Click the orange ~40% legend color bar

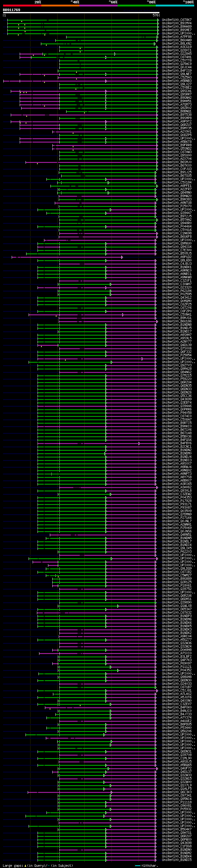(61, 6)
